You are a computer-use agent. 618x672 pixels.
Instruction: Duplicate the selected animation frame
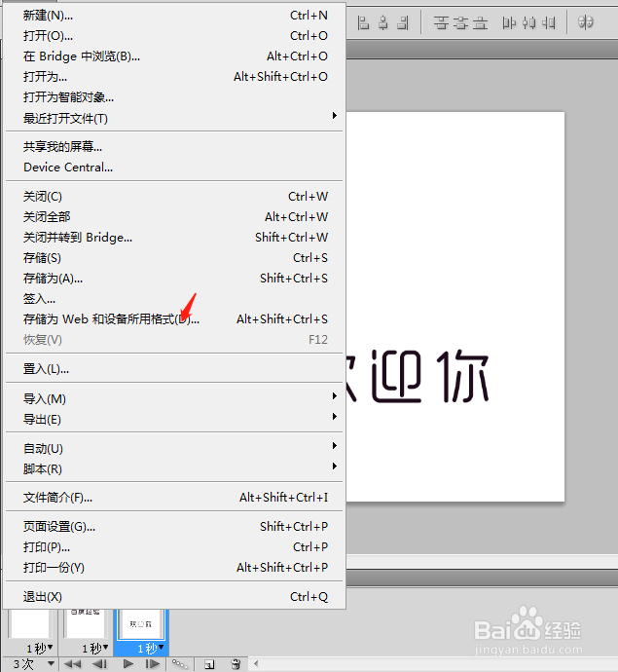click(x=209, y=664)
